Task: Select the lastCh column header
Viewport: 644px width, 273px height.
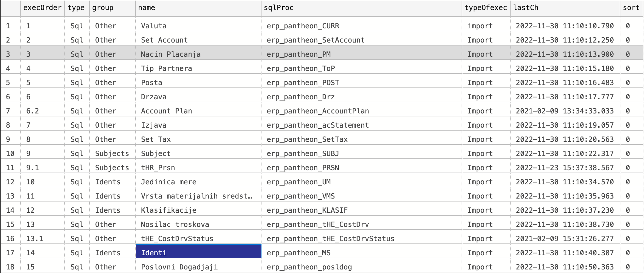Action: point(565,8)
